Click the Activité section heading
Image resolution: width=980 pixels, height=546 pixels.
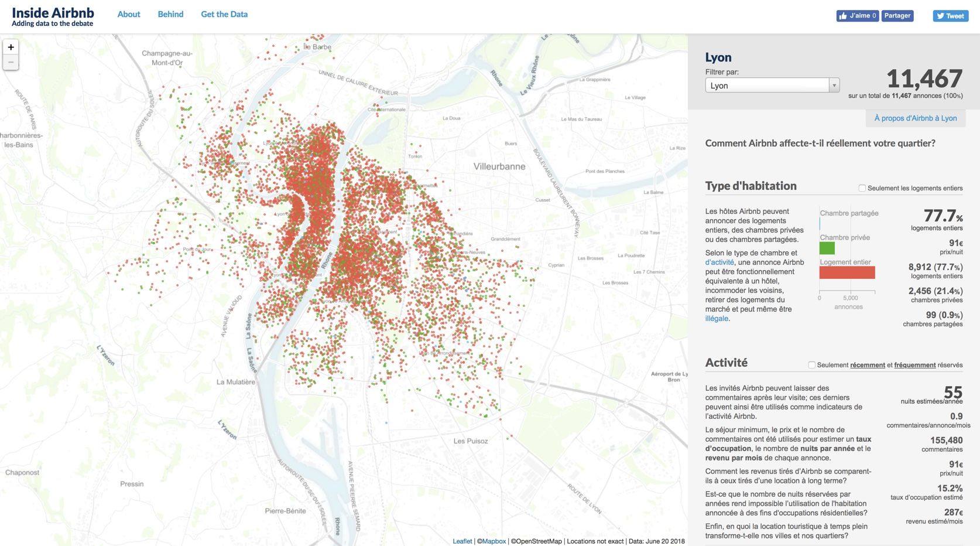click(727, 363)
